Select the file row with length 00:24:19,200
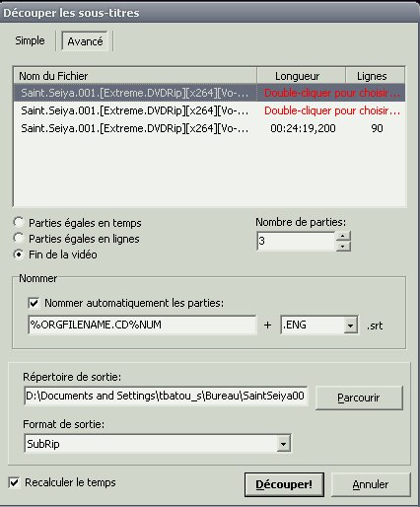The width and height of the screenshot is (420, 507). [209, 128]
